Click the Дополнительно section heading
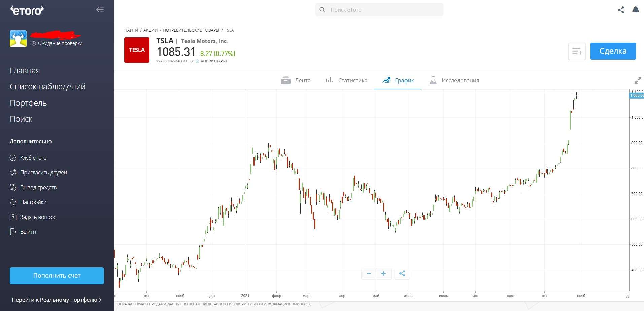The height and width of the screenshot is (311, 644). pyautogui.click(x=31, y=142)
